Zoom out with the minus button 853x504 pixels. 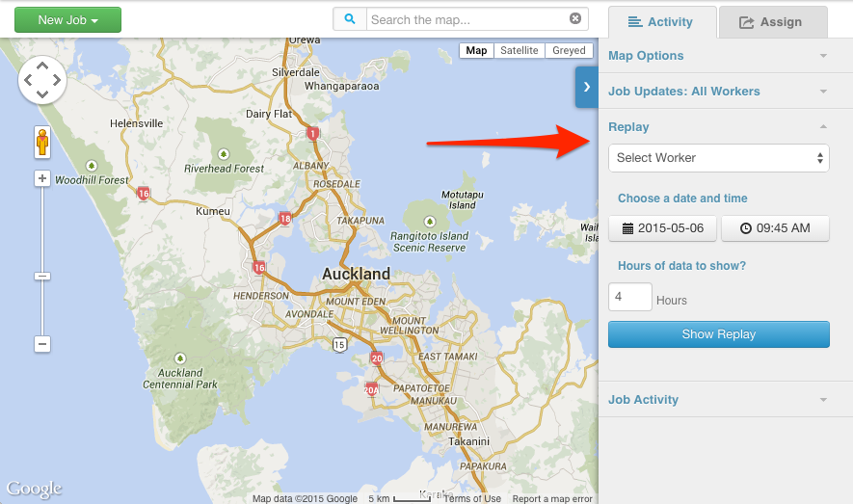coord(42,344)
